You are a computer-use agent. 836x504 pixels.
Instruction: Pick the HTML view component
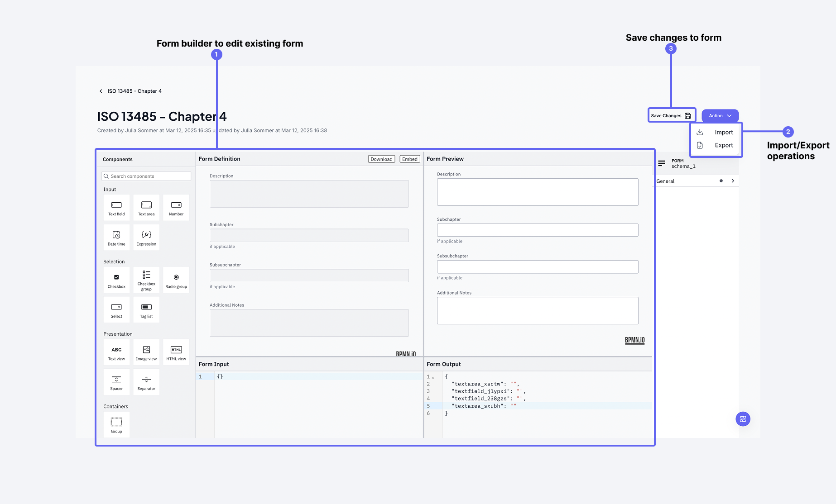click(x=176, y=352)
